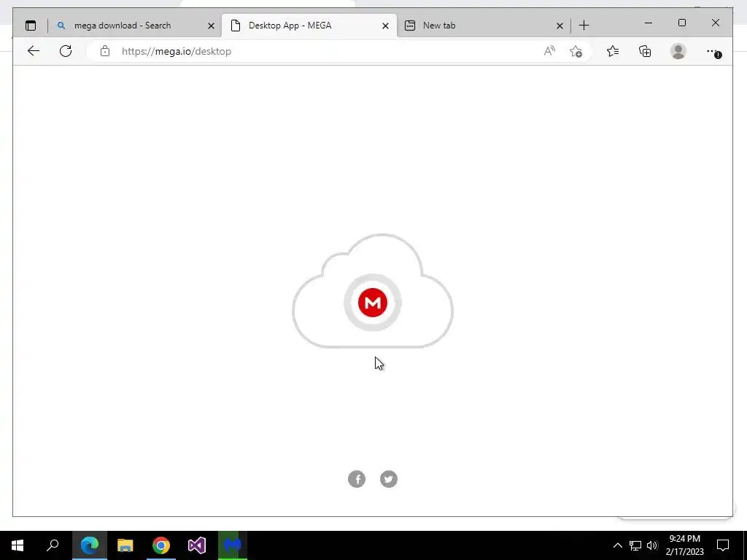Launch Google Chrome from taskbar

pos(161,545)
